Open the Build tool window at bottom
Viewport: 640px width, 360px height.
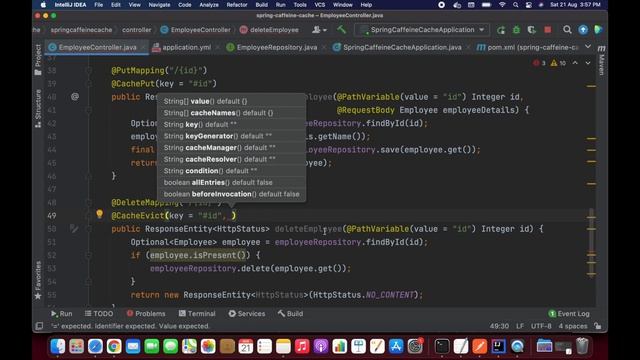point(290,313)
